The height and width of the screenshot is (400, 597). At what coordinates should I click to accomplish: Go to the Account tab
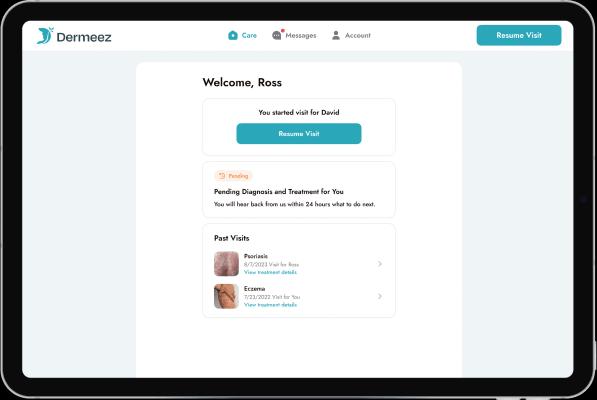click(351, 35)
